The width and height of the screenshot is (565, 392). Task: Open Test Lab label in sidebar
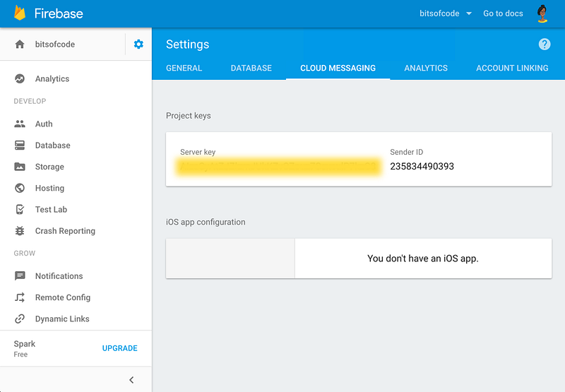tap(51, 209)
